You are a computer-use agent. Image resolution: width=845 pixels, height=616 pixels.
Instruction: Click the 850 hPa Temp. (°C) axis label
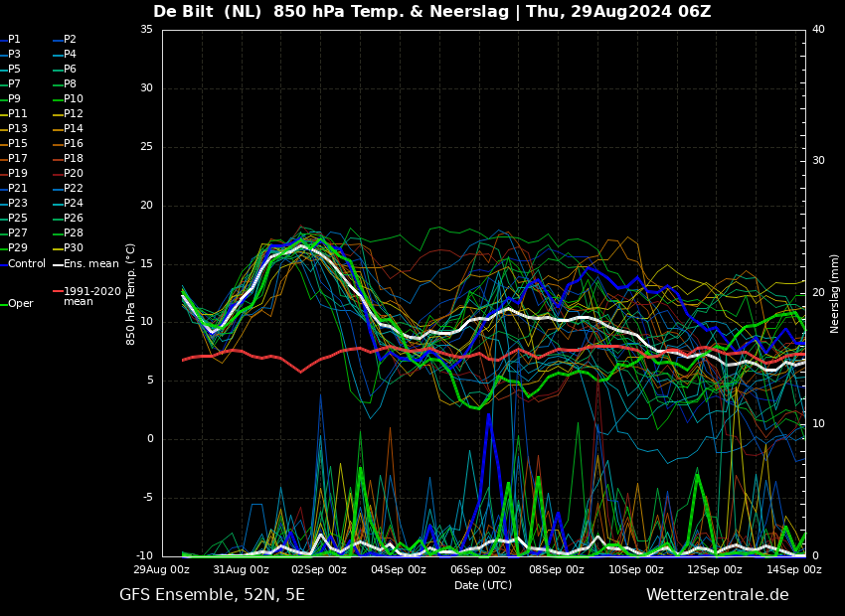tap(131, 293)
